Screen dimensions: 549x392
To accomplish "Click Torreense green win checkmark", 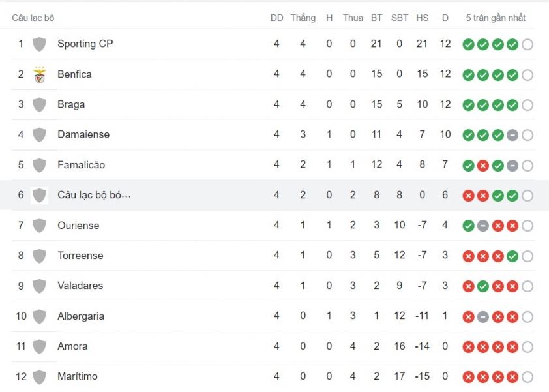I will coord(512,256).
